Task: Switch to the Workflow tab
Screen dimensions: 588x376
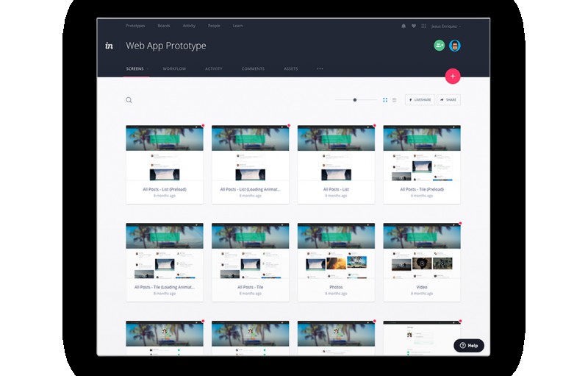Action: click(174, 68)
